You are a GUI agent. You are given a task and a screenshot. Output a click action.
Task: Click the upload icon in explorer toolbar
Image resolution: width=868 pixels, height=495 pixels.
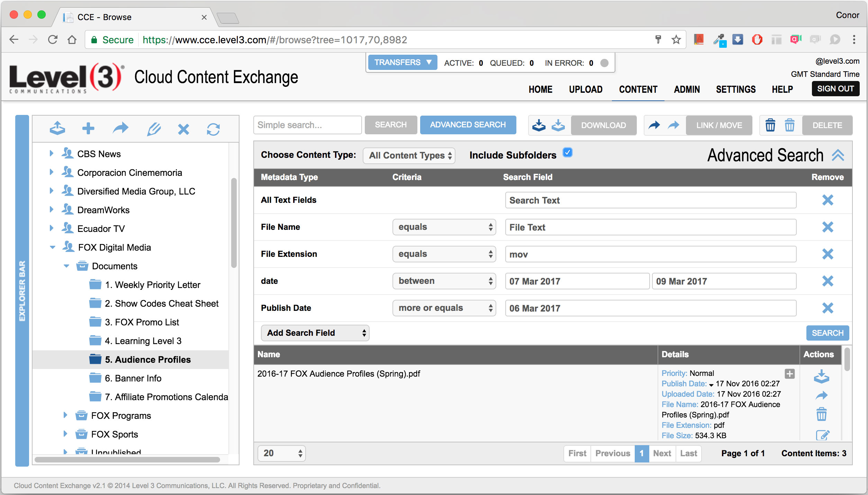[57, 128]
